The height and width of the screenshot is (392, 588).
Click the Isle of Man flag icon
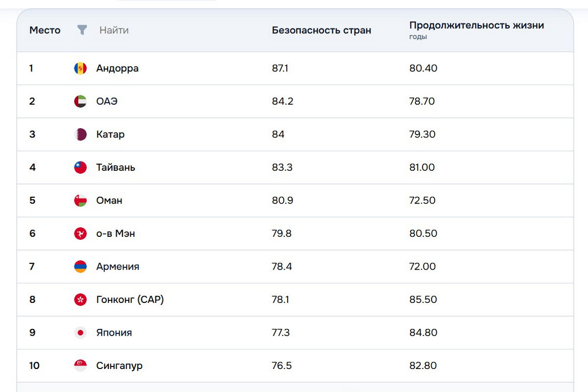point(80,233)
